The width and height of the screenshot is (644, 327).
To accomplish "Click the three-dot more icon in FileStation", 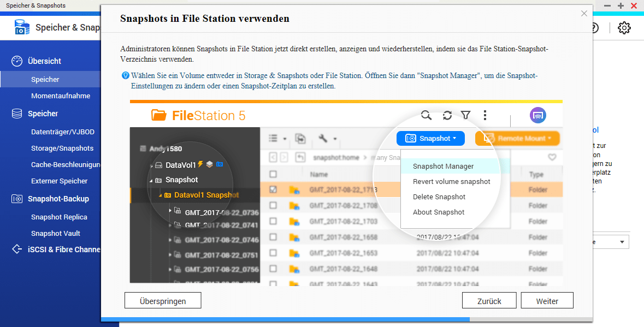I will tap(485, 115).
